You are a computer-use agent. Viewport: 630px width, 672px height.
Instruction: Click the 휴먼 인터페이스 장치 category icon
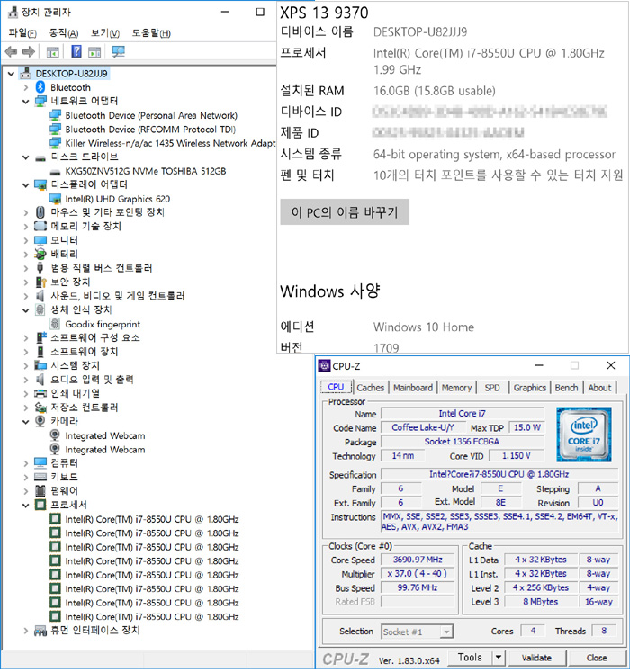tap(40, 631)
